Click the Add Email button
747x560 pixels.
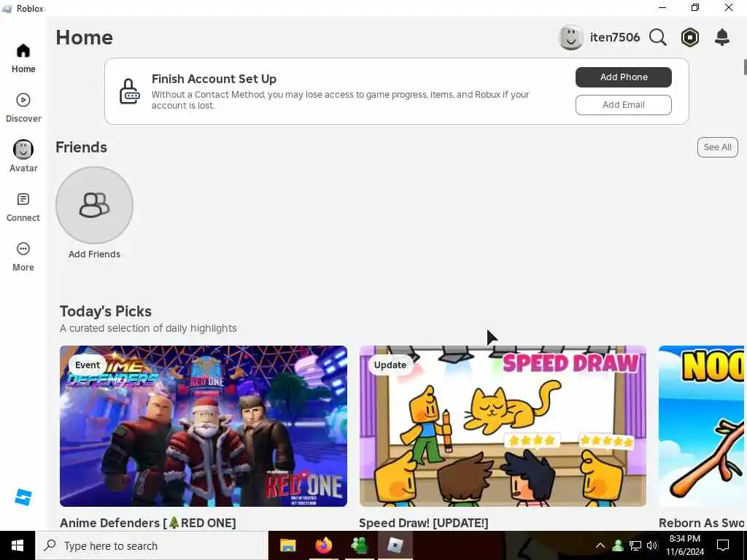tap(624, 105)
